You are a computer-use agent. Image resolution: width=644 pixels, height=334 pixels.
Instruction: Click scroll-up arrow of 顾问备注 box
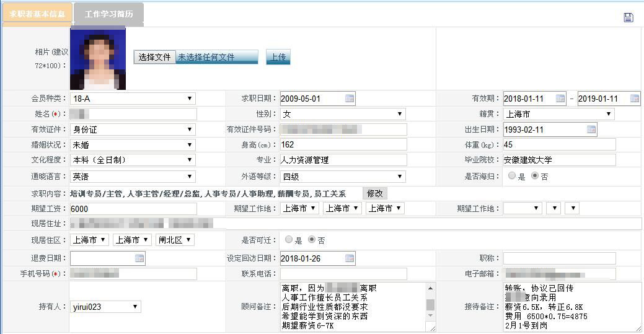[x=430, y=288]
